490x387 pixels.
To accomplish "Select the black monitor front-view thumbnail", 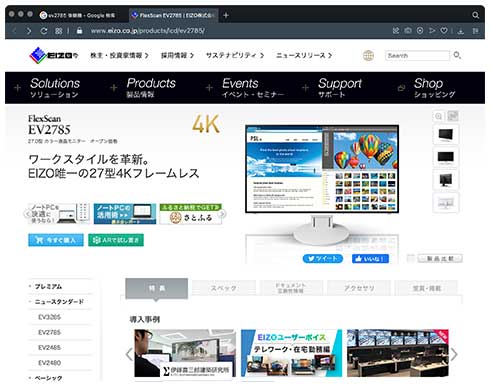I will click(446, 157).
